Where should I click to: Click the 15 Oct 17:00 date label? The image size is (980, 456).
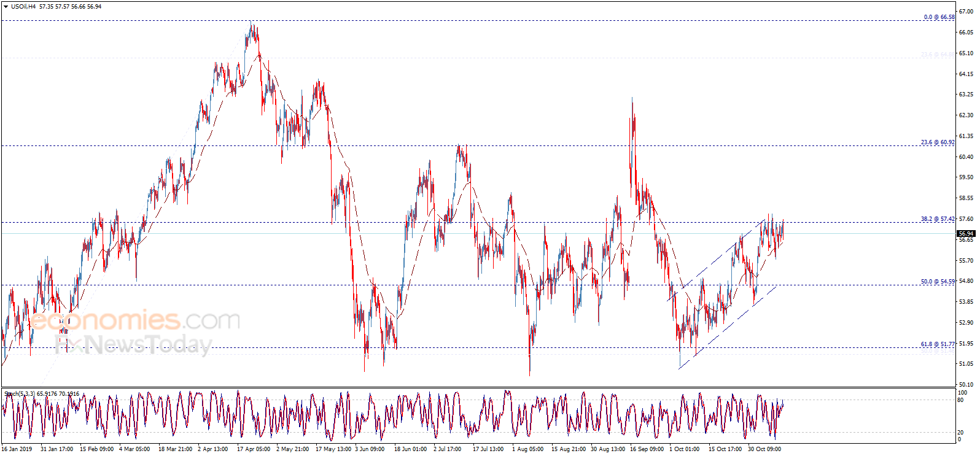coord(725,449)
